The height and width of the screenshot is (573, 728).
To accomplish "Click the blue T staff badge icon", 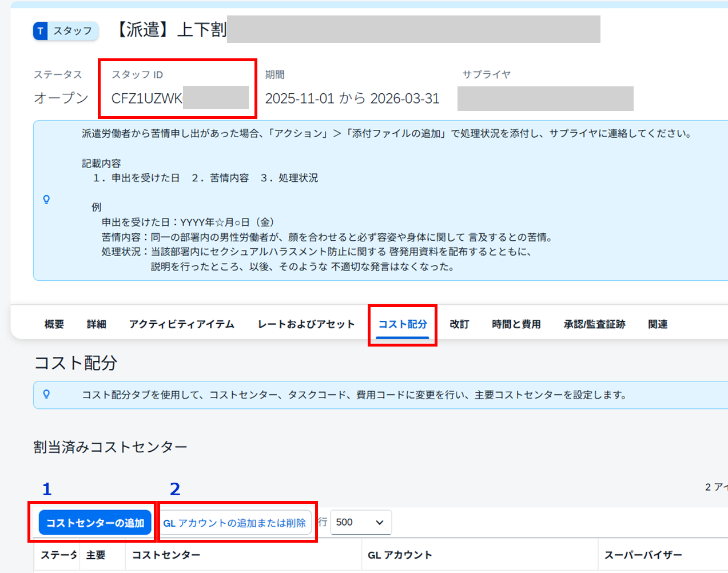I will pos(41,31).
